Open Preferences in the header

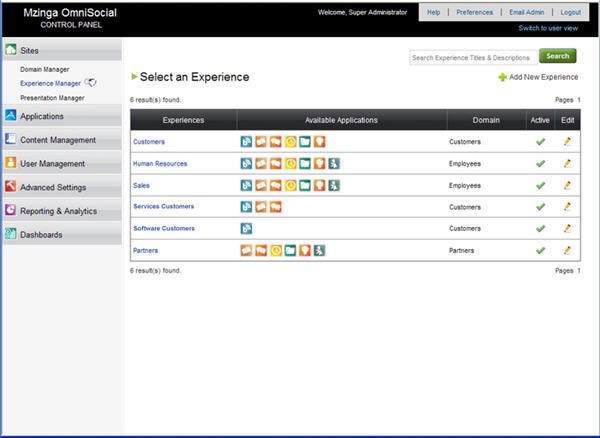pyautogui.click(x=474, y=12)
